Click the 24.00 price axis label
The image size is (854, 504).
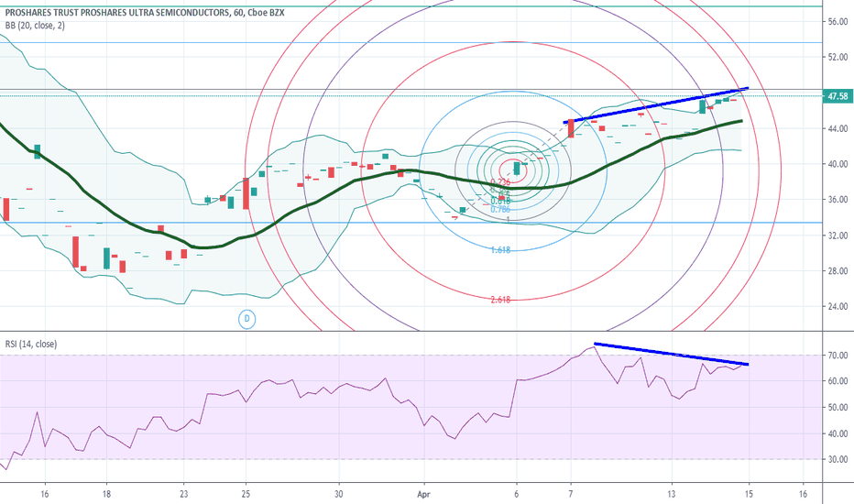[838, 306]
